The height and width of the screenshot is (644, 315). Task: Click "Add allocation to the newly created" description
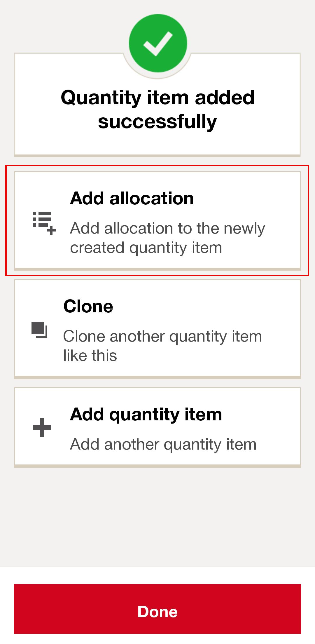pos(167,228)
